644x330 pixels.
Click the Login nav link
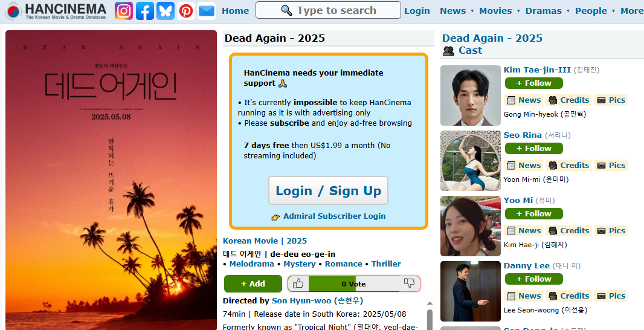click(x=417, y=11)
